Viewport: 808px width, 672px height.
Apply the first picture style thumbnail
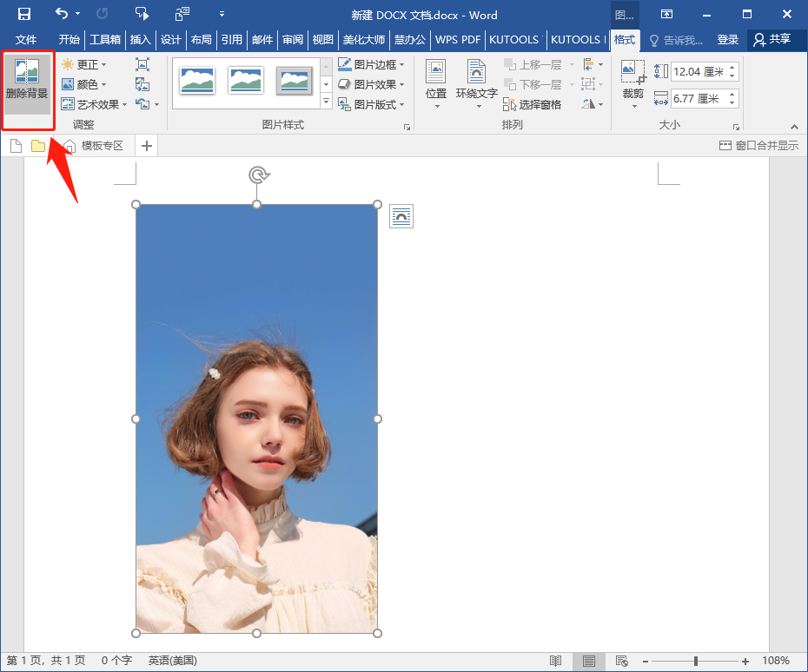(197, 81)
